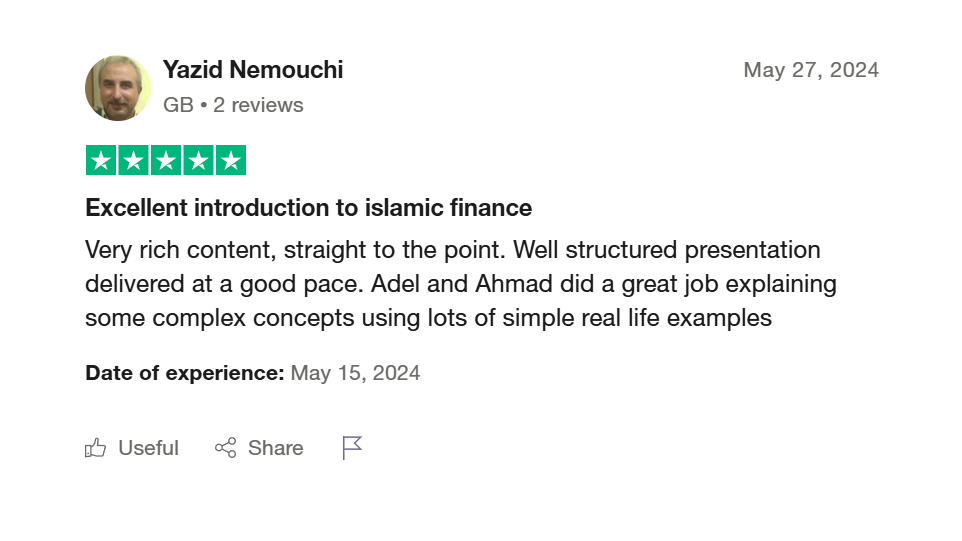962x541 pixels.
Task: Open the reviewer's '2 reviews' count
Action: tap(258, 105)
